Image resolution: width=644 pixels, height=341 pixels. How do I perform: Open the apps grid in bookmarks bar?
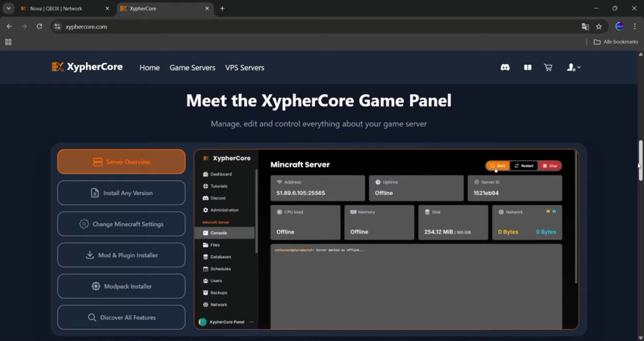point(8,42)
